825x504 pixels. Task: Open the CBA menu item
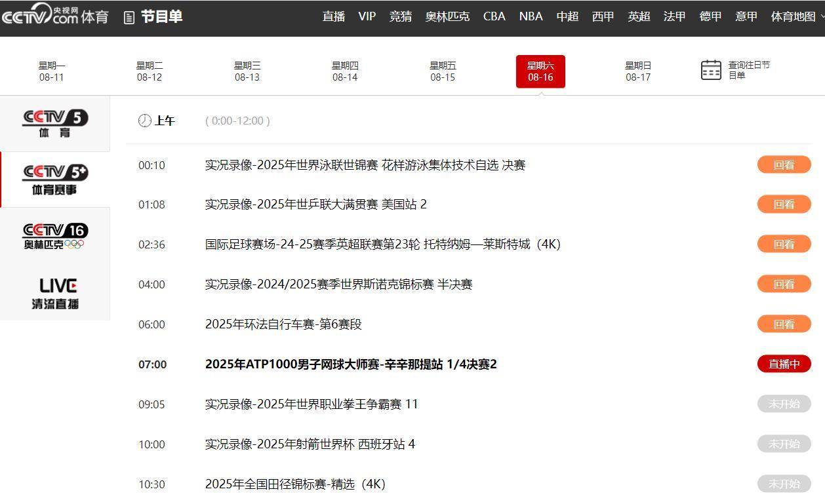pos(494,16)
